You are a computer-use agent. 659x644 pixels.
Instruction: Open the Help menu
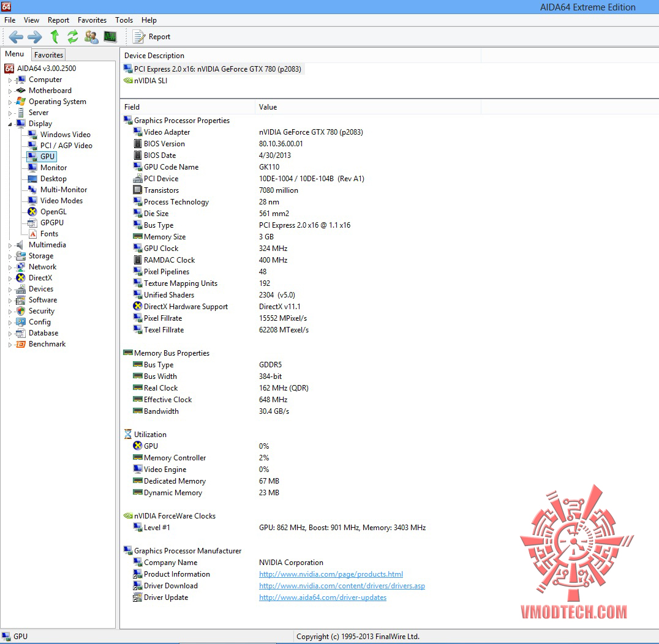149,20
